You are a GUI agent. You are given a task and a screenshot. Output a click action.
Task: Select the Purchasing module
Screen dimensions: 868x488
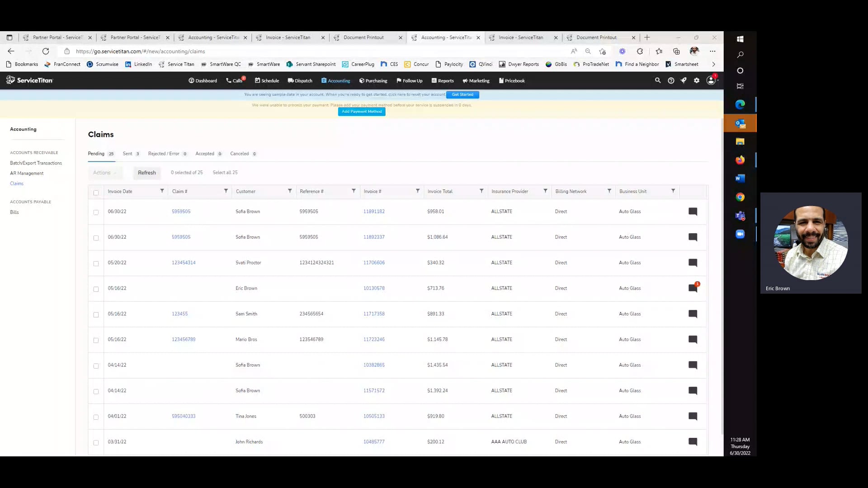point(373,80)
